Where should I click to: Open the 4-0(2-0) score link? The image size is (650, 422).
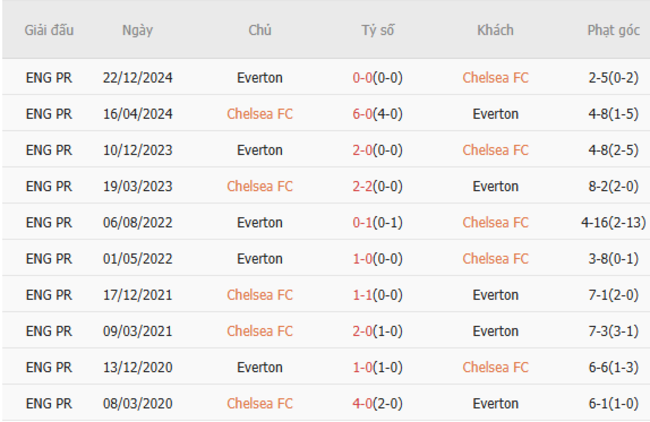[377, 403]
